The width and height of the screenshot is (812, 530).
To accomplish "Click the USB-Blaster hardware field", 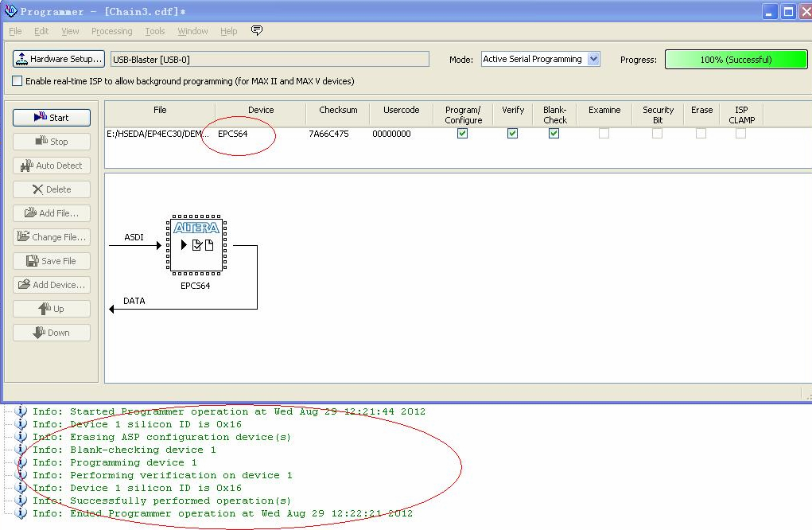I will [x=270, y=59].
